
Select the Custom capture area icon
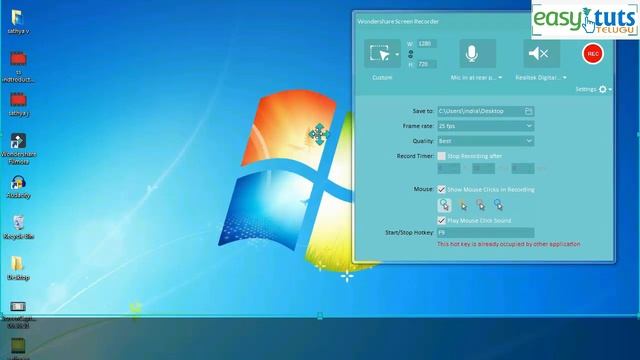379,53
